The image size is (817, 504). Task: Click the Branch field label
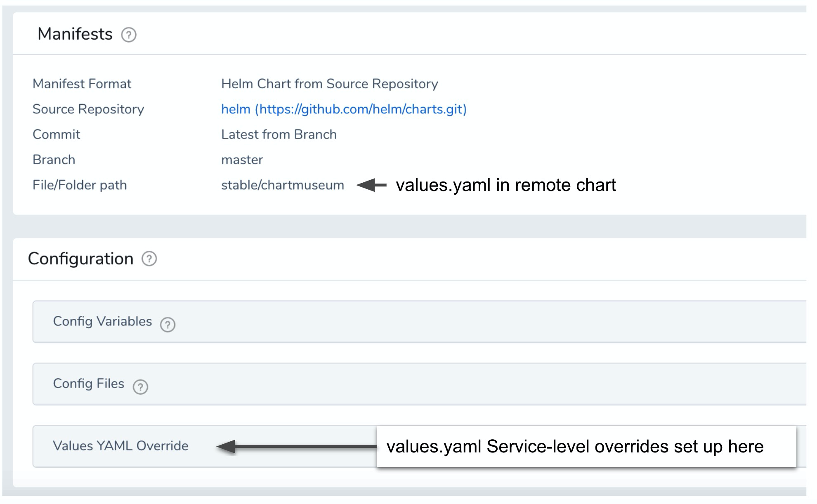tap(54, 160)
